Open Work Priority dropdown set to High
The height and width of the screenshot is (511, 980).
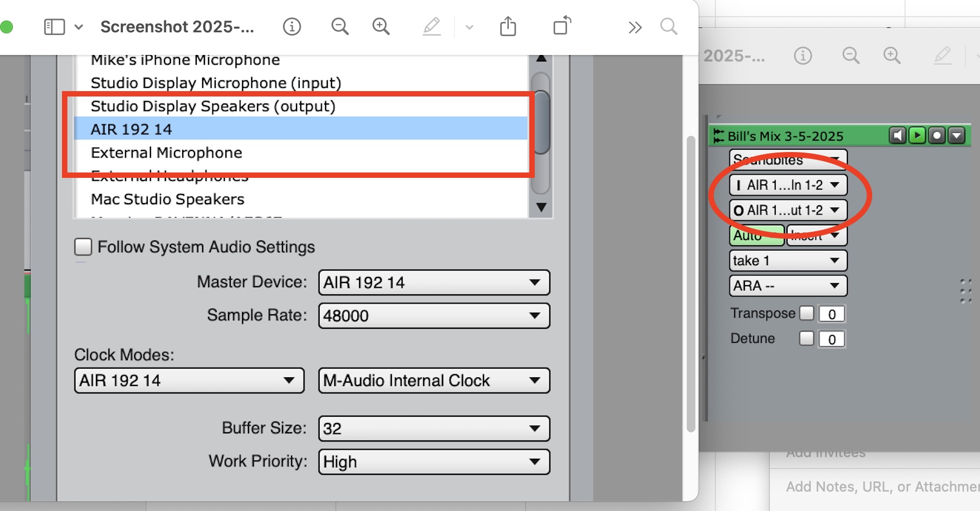click(x=434, y=462)
